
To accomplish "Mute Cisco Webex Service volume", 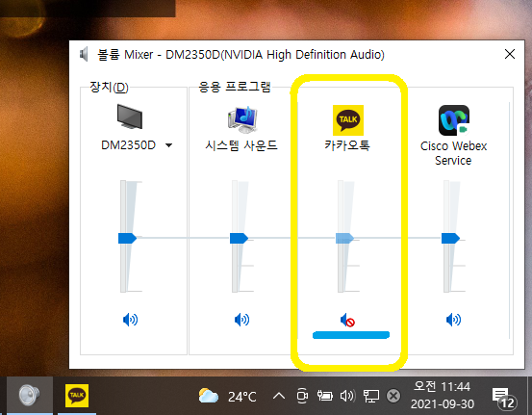I will (454, 320).
